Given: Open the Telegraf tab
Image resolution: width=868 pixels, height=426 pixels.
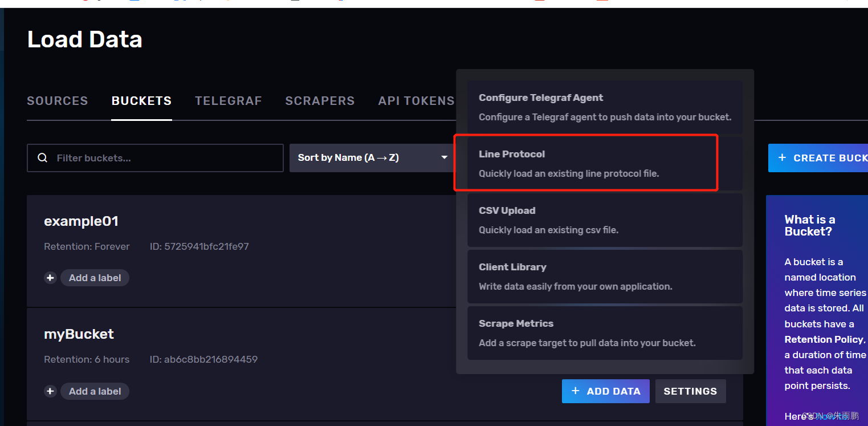Looking at the screenshot, I should click(x=229, y=101).
